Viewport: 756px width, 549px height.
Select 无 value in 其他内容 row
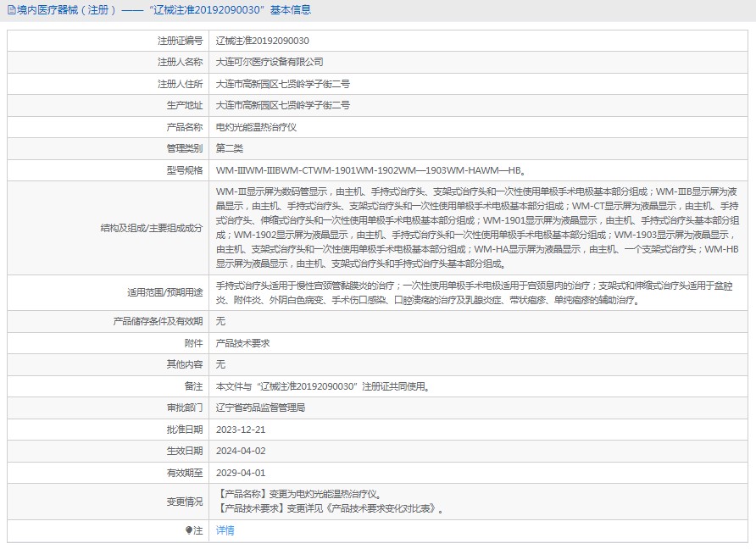coord(220,364)
